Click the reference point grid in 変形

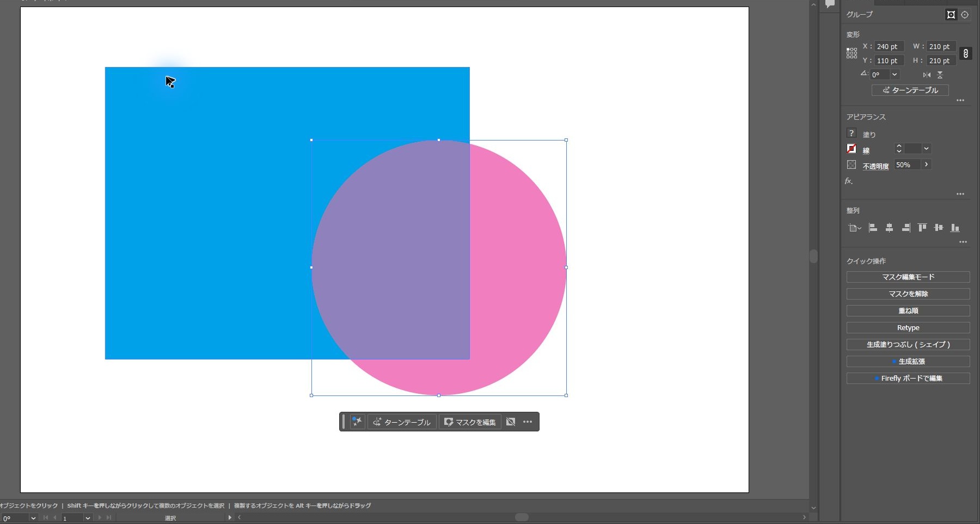[852, 53]
